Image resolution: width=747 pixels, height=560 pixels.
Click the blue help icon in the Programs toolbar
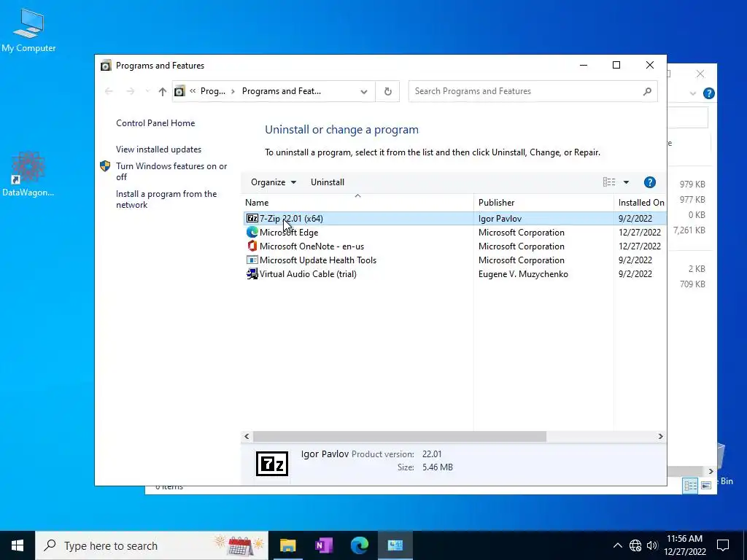coord(649,182)
